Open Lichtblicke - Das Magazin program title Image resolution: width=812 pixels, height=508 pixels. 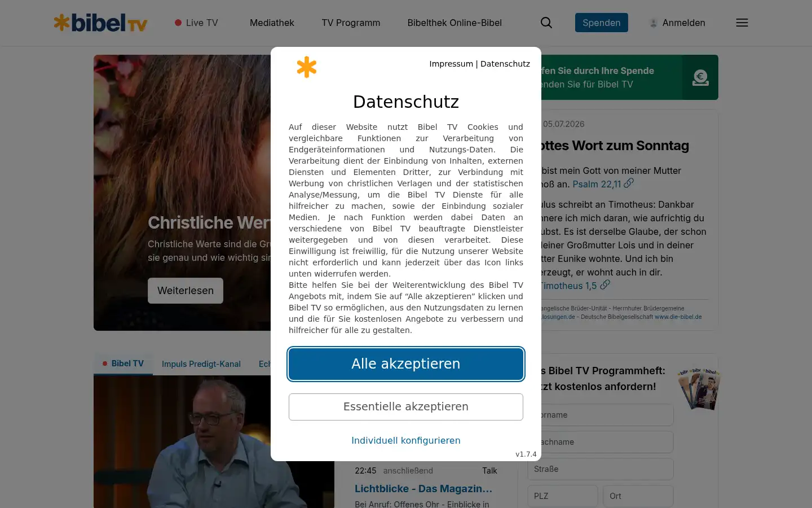point(423,489)
